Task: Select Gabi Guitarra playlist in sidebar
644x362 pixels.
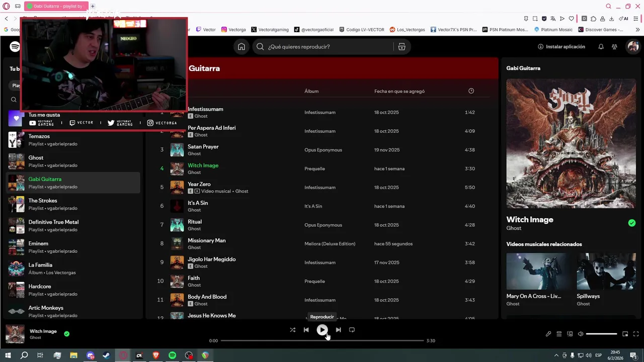Action: (73, 183)
